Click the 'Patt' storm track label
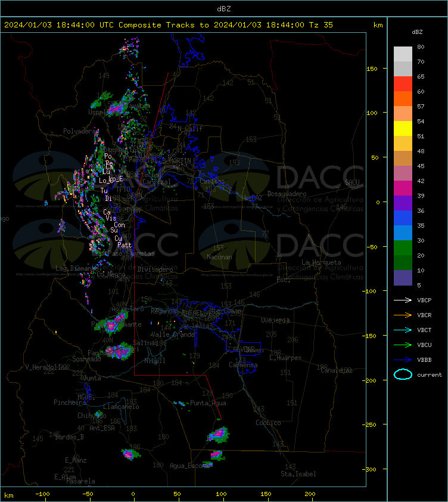Image resolution: width=448 pixels, height=502 pixels. pyautogui.click(x=125, y=245)
